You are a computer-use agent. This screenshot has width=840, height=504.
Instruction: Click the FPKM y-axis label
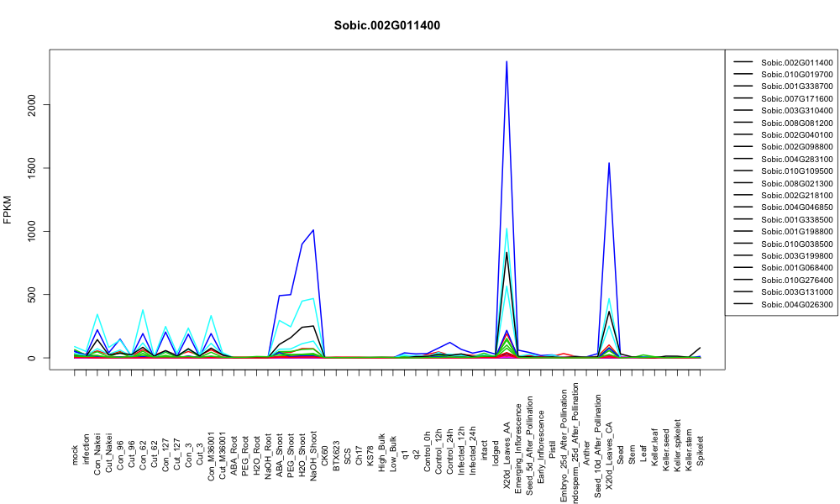click(8, 209)
